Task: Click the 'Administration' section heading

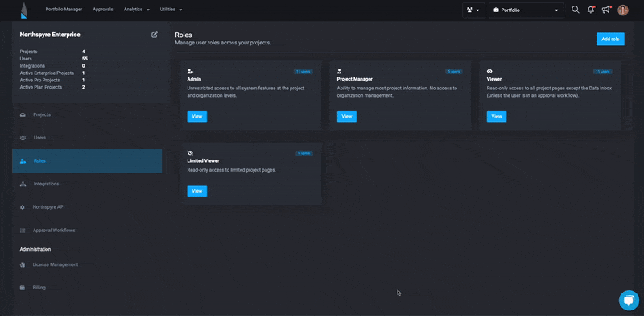Action: pyautogui.click(x=35, y=249)
